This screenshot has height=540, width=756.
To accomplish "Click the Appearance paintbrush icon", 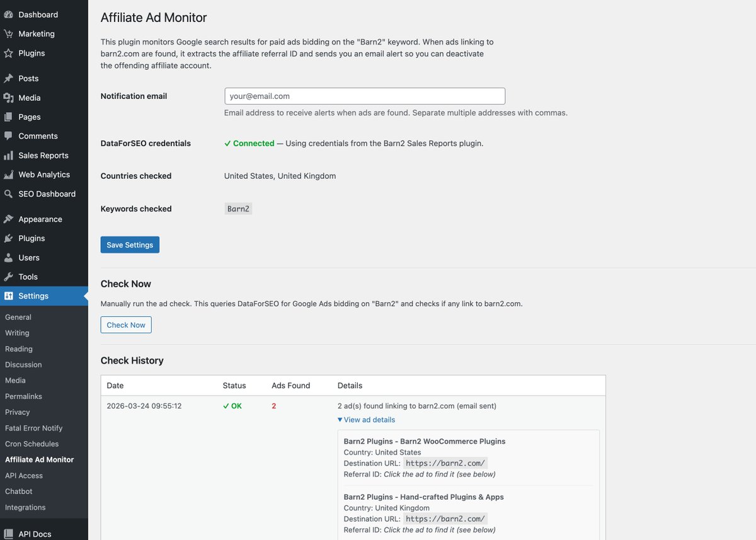I will [8, 219].
